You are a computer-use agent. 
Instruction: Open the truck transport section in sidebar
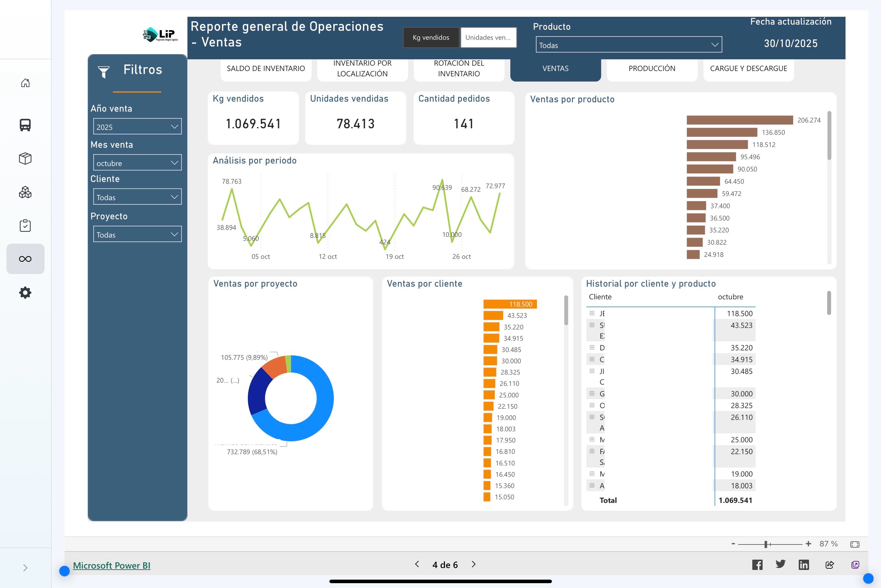(25, 125)
